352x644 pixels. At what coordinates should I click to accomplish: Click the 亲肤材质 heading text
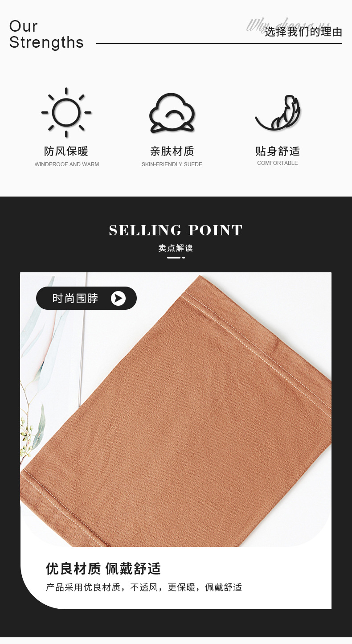coord(172,152)
